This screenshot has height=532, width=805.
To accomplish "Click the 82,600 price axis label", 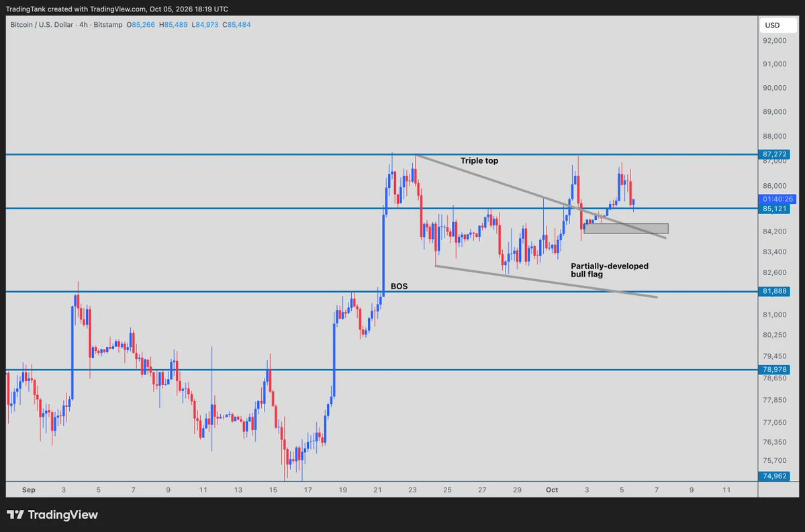I will tap(774, 272).
